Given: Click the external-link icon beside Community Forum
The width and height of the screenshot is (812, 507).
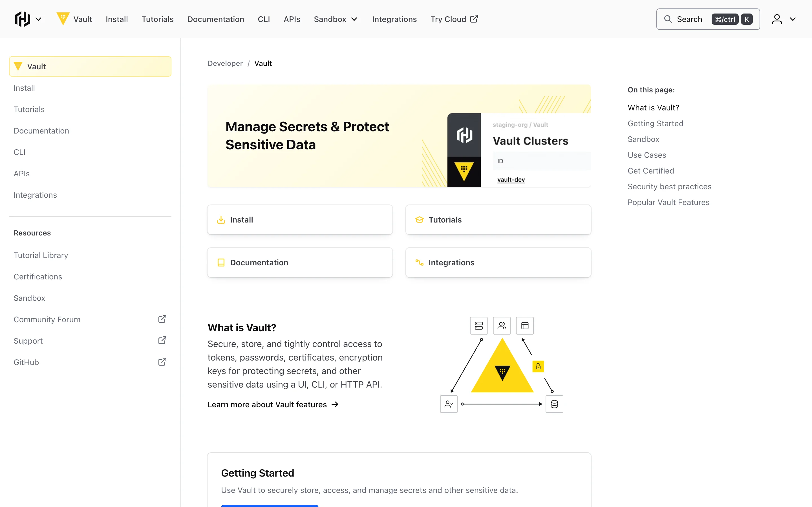Looking at the screenshot, I should (x=162, y=319).
